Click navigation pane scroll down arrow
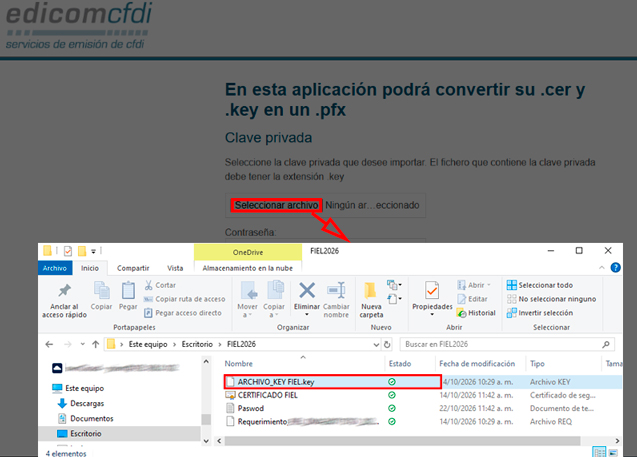Image resolution: width=637 pixels, height=457 pixels. pyautogui.click(x=206, y=441)
